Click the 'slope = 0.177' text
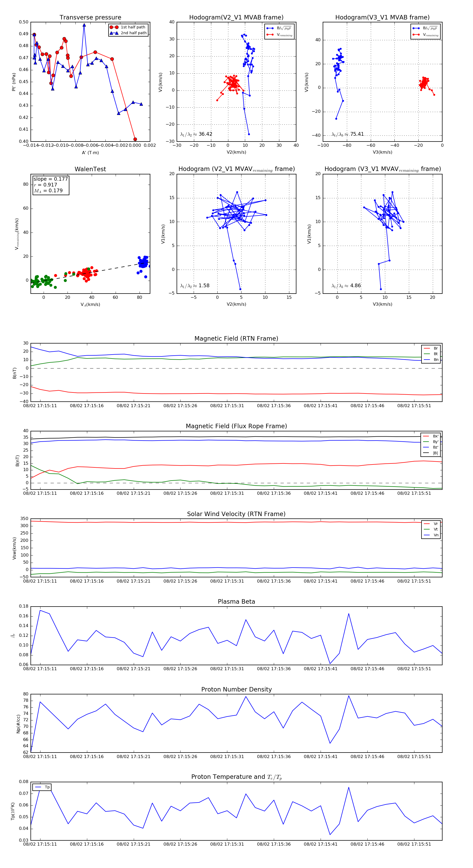 coord(50,179)
